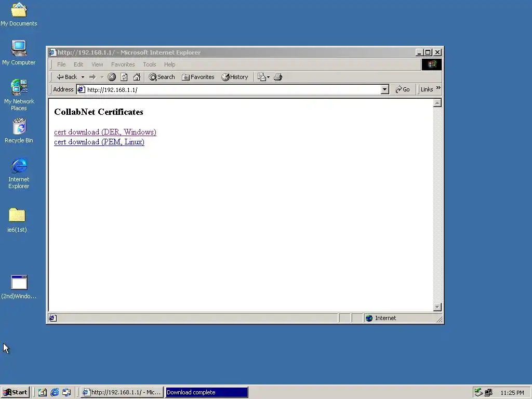Open the Search pane button
Image resolution: width=532 pixels, height=399 pixels.
pos(162,77)
